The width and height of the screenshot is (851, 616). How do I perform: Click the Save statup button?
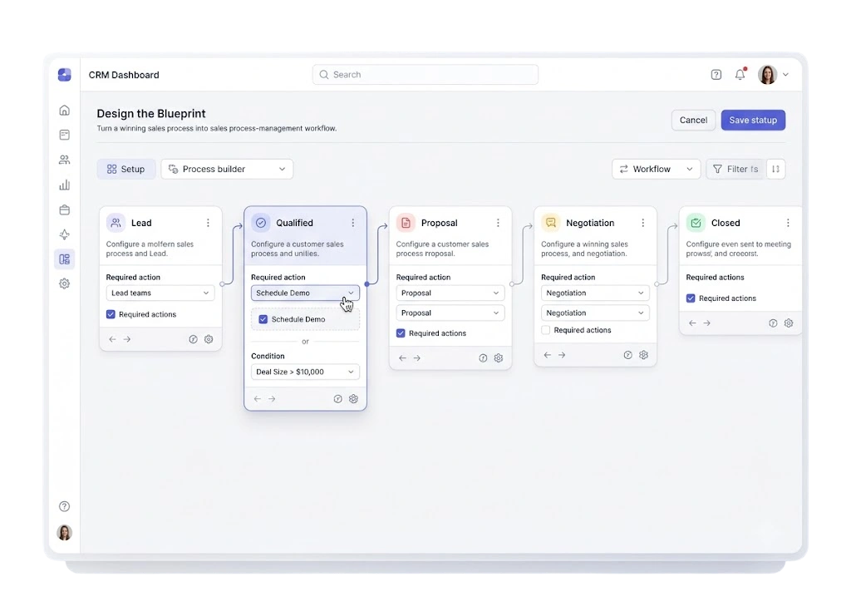(x=753, y=120)
